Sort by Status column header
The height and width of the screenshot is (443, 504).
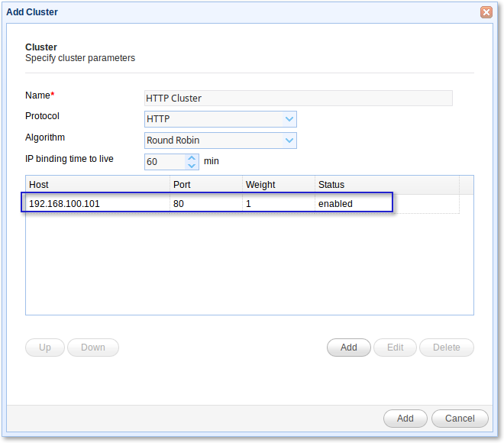coord(387,185)
